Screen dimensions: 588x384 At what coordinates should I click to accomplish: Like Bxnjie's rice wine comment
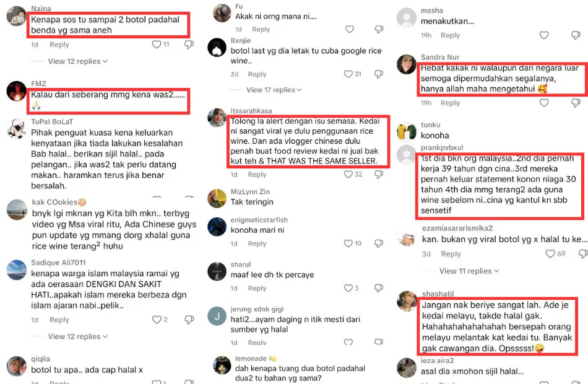348,74
